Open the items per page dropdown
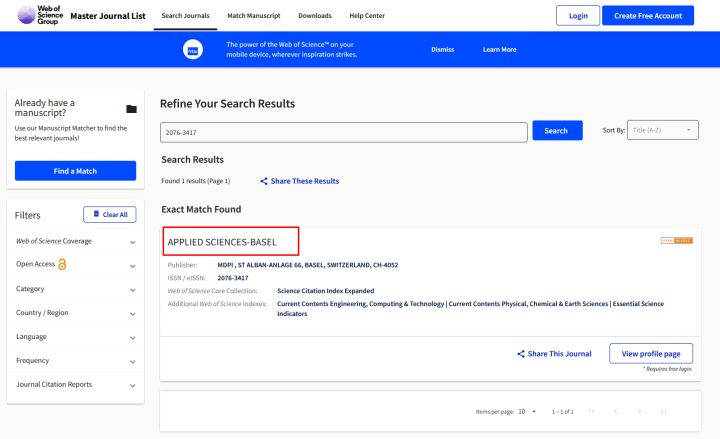The height and width of the screenshot is (439, 720). [x=527, y=412]
